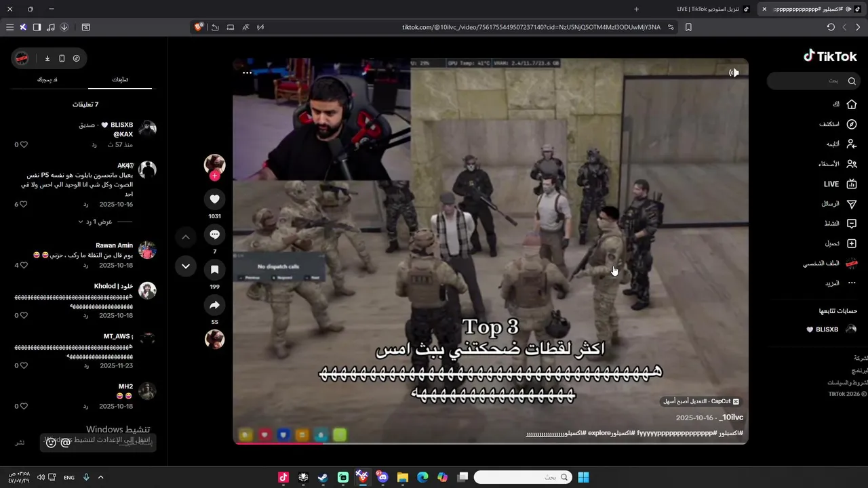This screenshot has width=868, height=488.
Task: Open Activity (النشاط) in sidebar
Action: point(841,223)
